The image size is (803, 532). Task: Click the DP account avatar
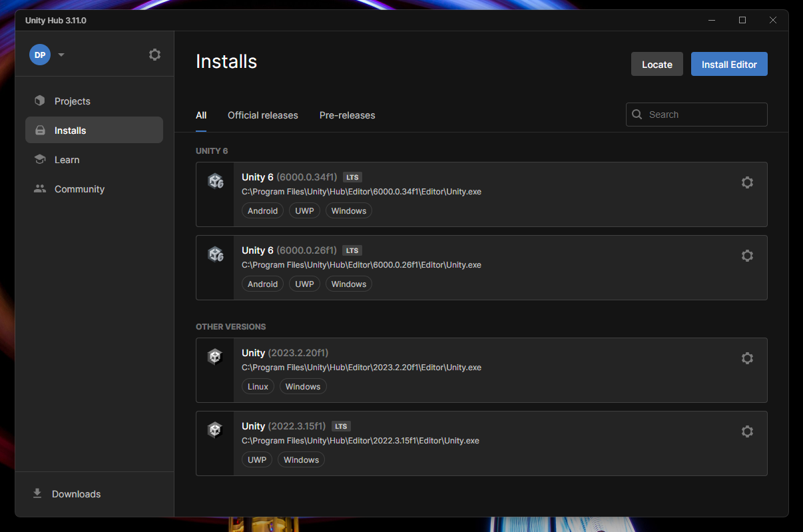[40, 55]
